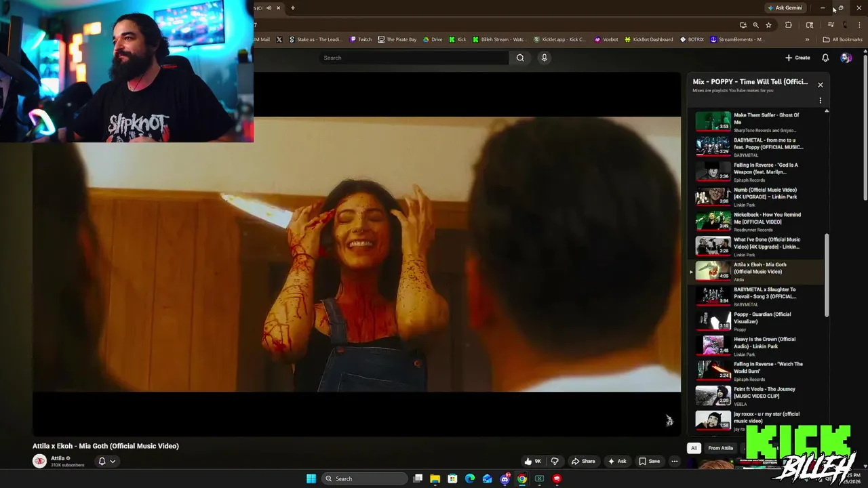Click the playlist panel scrollbar
868x488 pixels.
point(827,275)
